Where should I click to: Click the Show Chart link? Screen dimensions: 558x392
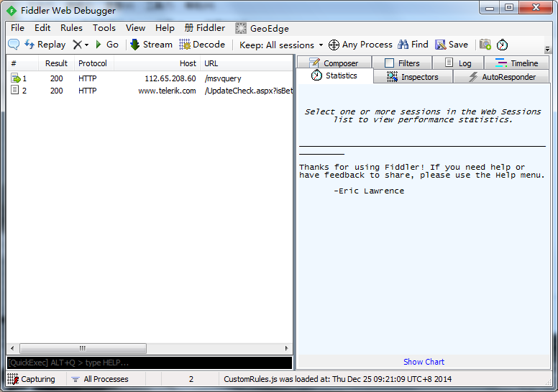pos(424,362)
